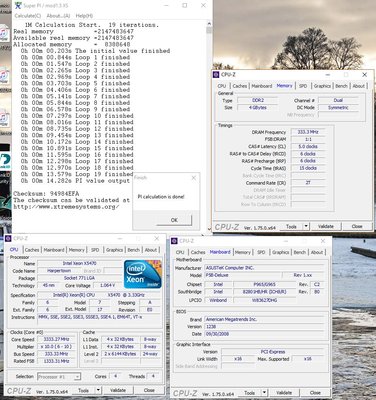The width and height of the screenshot is (376, 400).
Task: Open About tab in Memory window
Action: 359,86
